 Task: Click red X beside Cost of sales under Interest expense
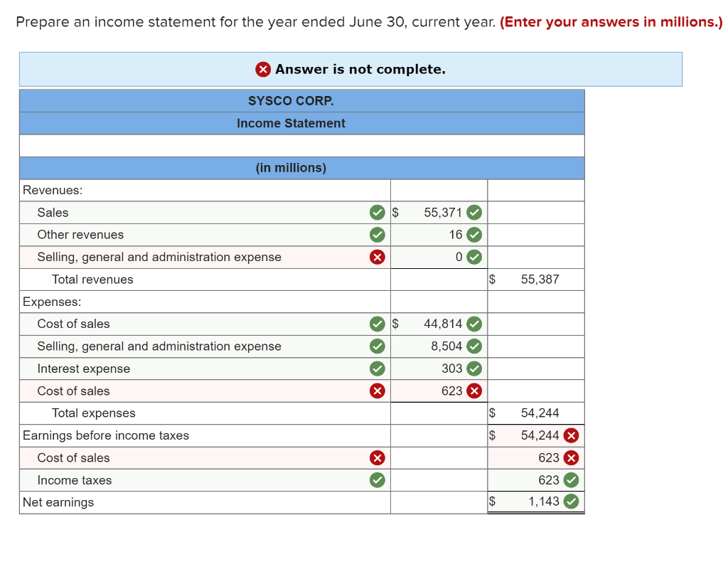pyautogui.click(x=377, y=391)
